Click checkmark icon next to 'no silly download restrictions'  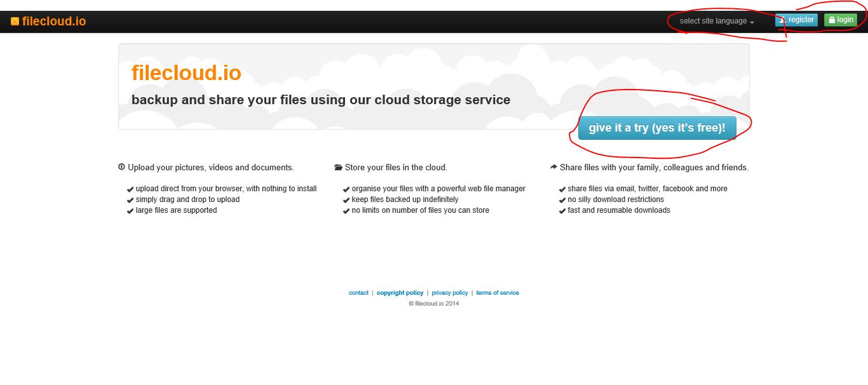pos(562,200)
